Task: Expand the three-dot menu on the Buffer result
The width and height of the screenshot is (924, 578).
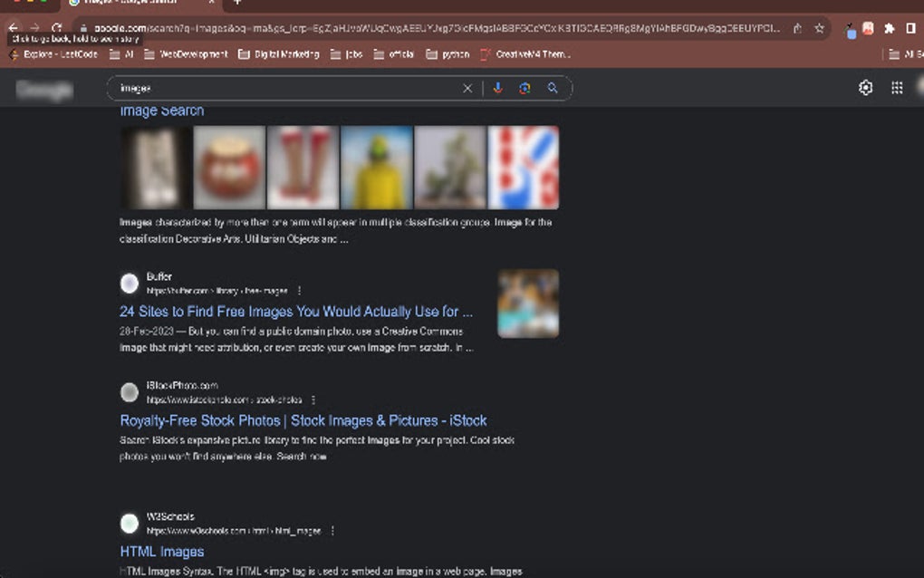Action: click(299, 291)
